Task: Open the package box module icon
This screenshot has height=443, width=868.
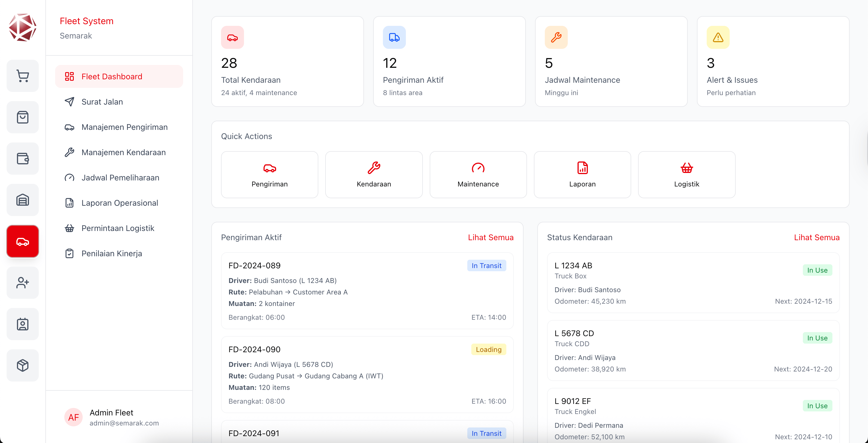Action: pos(23,365)
